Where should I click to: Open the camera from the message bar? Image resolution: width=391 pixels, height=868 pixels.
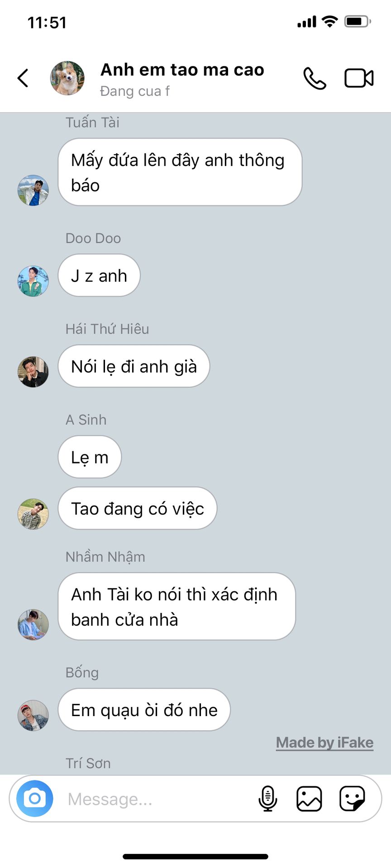click(35, 799)
